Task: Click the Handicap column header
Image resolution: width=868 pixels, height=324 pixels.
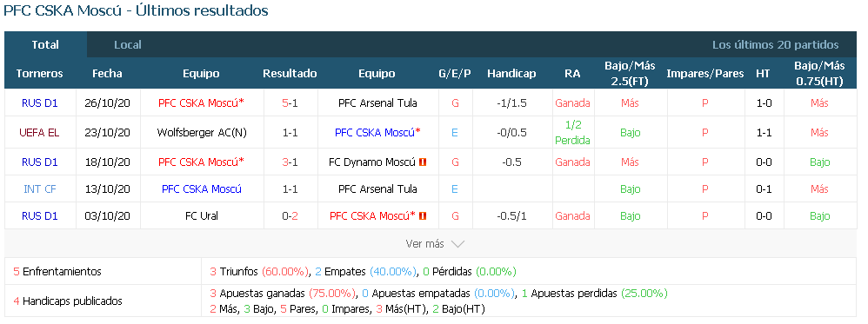Action: pos(511,73)
